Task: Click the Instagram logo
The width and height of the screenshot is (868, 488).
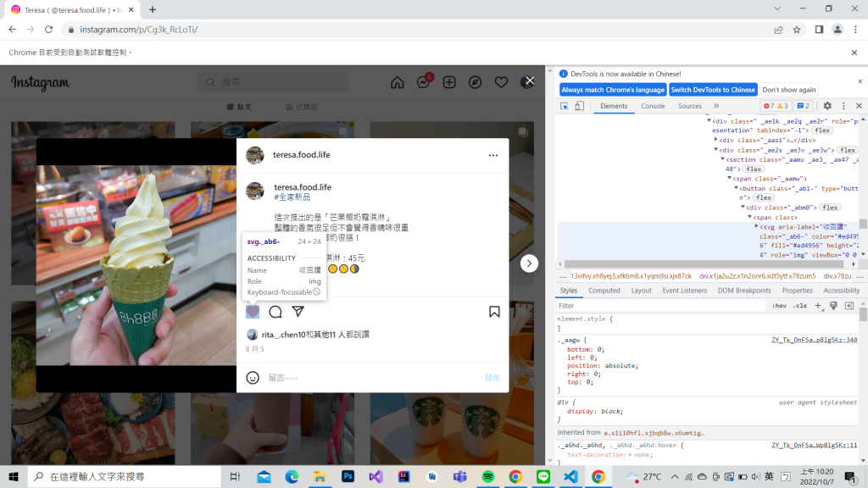Action: 41,83
